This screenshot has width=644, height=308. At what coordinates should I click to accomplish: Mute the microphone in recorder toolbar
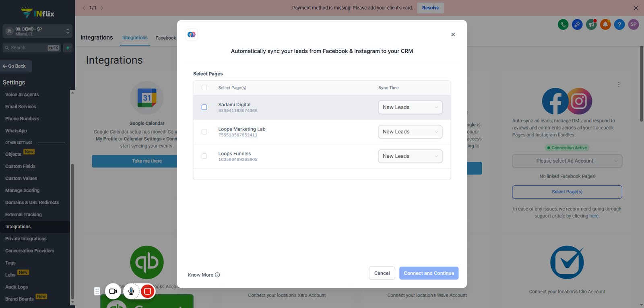coord(131,291)
